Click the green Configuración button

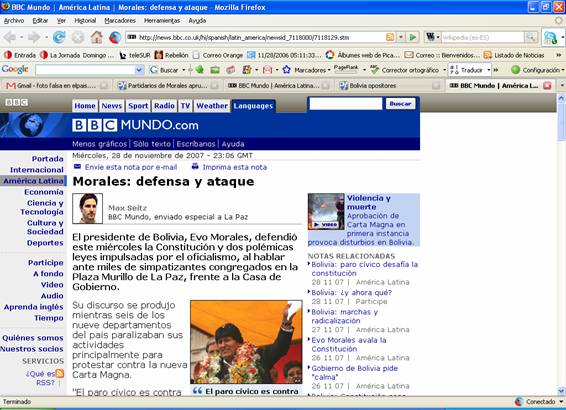coord(535,70)
